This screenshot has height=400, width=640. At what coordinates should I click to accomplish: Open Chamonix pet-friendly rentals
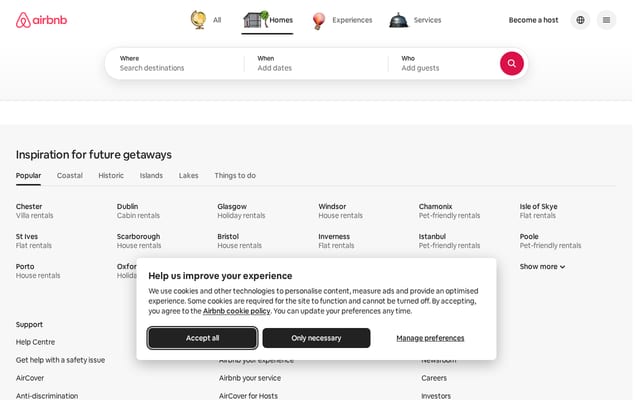449,211
